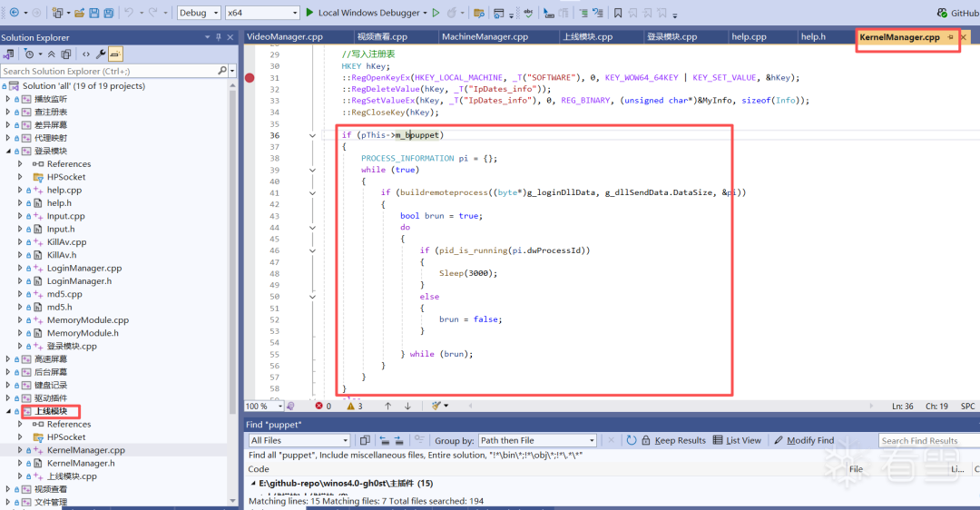980x510 pixels.
Task: Click the Properties wrench icon in Solution Explorer
Action: 101,54
